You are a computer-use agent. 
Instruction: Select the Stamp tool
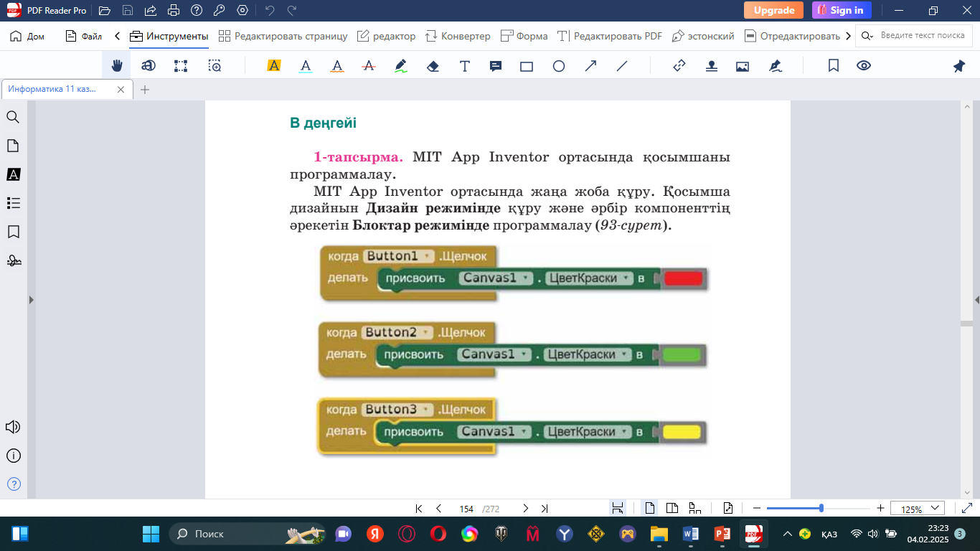[711, 66]
